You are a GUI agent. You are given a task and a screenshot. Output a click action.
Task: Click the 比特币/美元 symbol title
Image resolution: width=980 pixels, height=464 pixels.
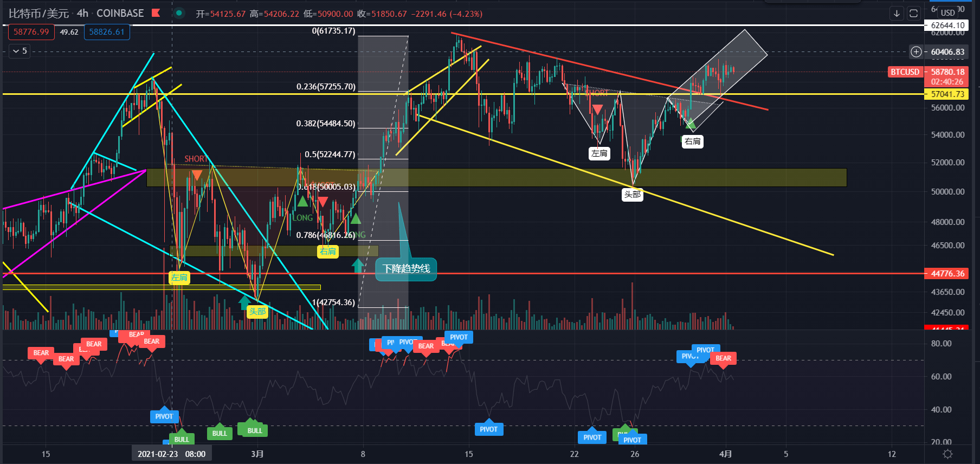point(39,13)
